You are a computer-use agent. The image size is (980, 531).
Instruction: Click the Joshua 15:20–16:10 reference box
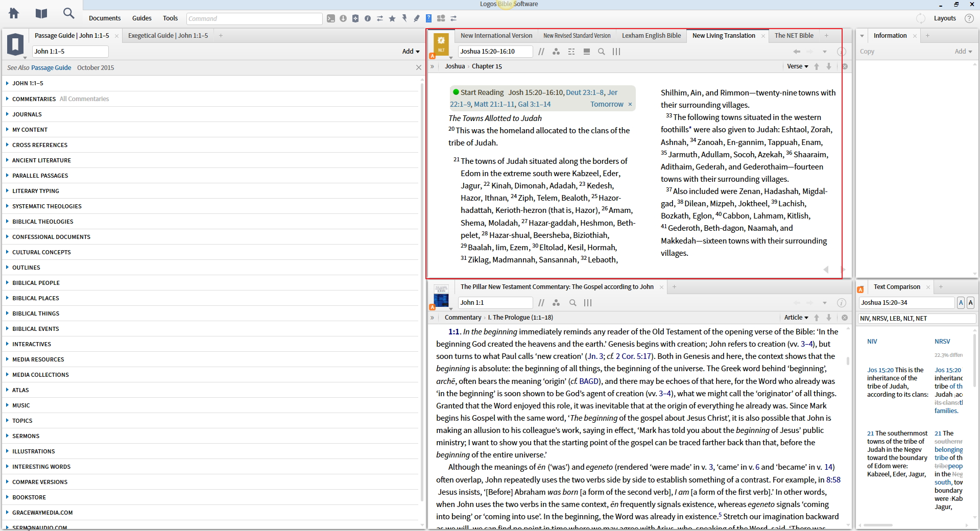pos(495,52)
